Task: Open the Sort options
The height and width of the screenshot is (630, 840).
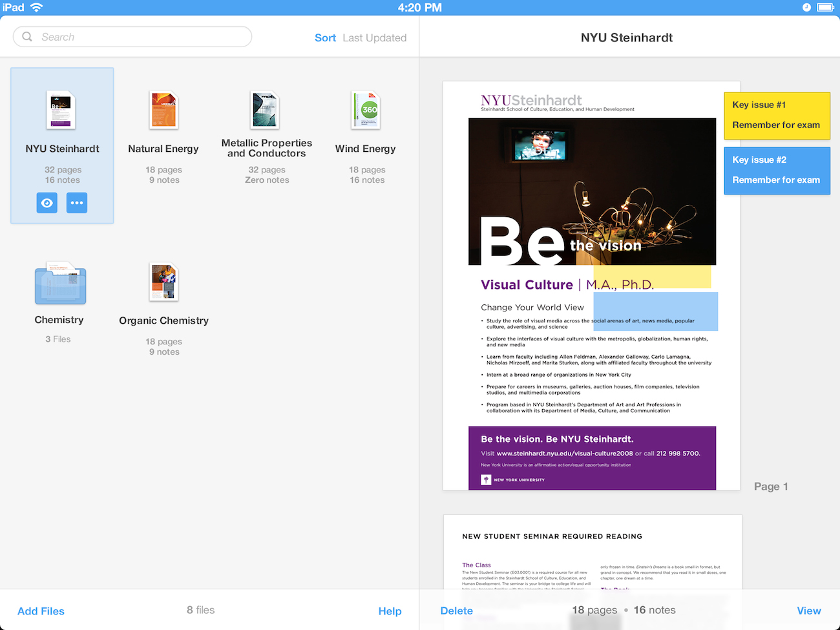Action: tap(325, 38)
